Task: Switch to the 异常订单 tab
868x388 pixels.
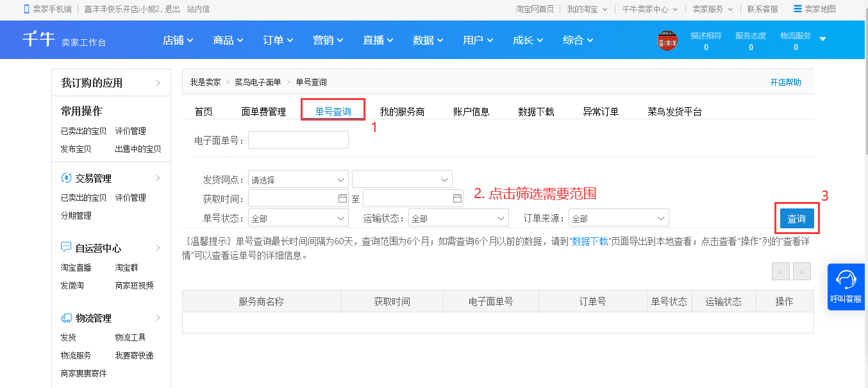Action: click(x=601, y=112)
